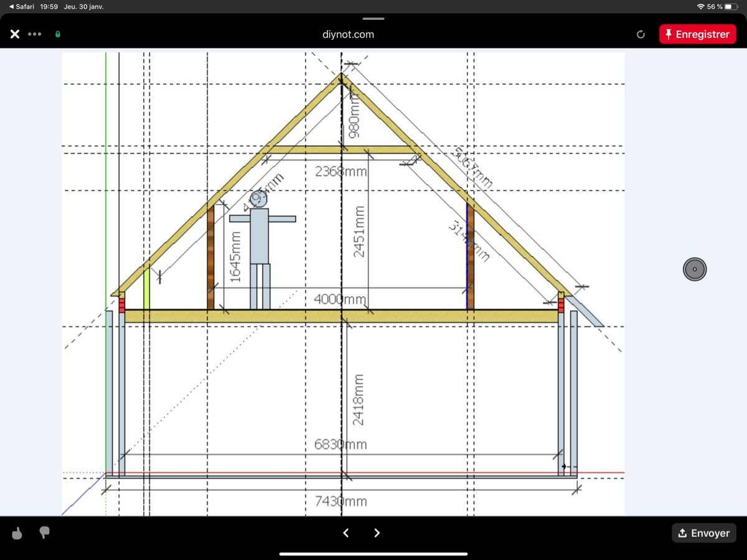747x560 pixels.
Task: Return to Safari via status bar link
Action: 21,6
